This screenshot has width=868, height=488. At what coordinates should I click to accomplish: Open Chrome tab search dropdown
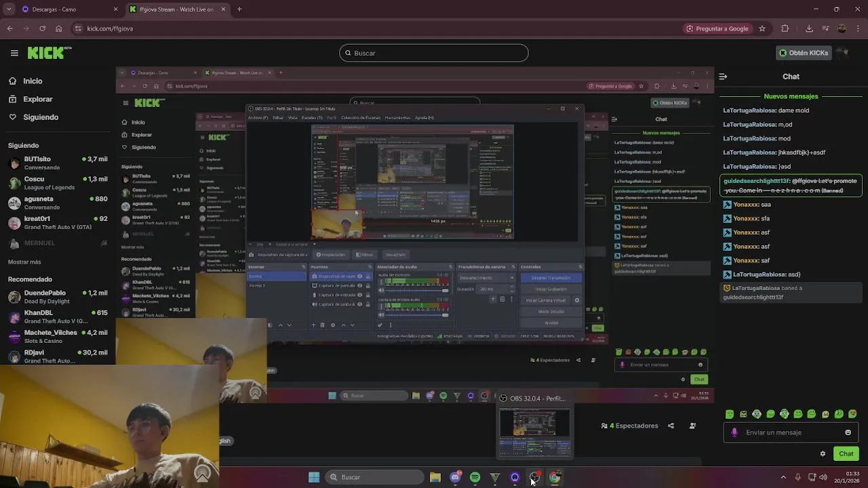(9, 9)
